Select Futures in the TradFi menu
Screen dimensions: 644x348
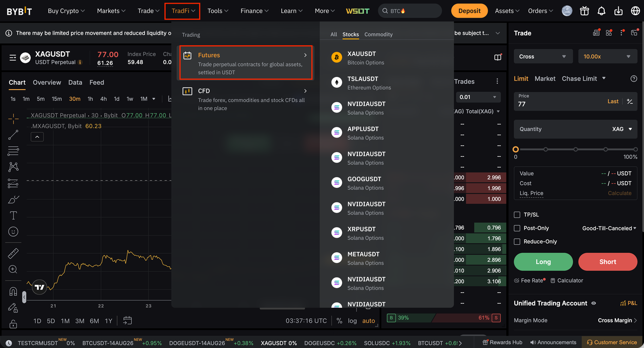coord(246,63)
